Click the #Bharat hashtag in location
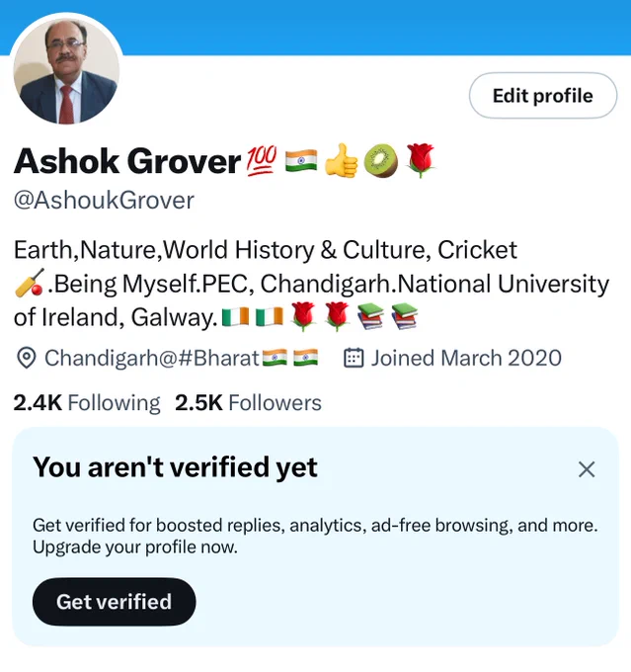Screen dimensions: 631x672 click(218, 358)
